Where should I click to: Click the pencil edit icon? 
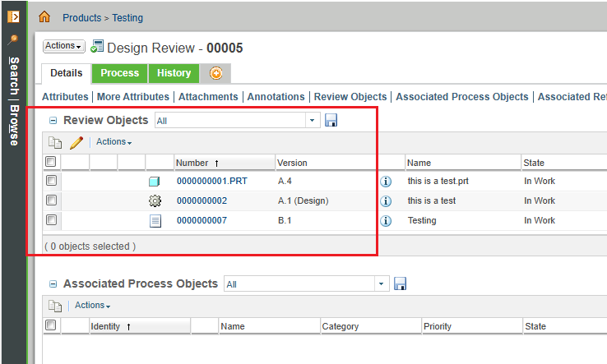(76, 142)
